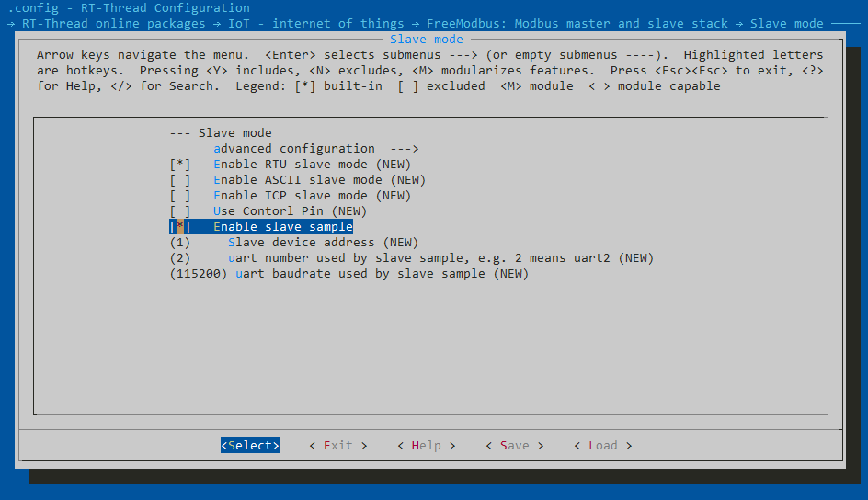Viewport: 868px width, 500px height.
Task: Toggle Enable TCP slave mode checkbox
Action: (180, 195)
